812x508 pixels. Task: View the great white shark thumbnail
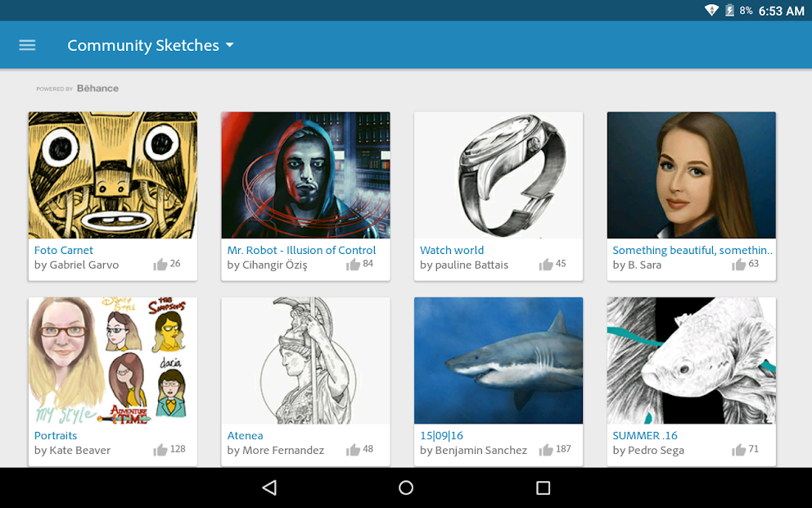(498, 360)
